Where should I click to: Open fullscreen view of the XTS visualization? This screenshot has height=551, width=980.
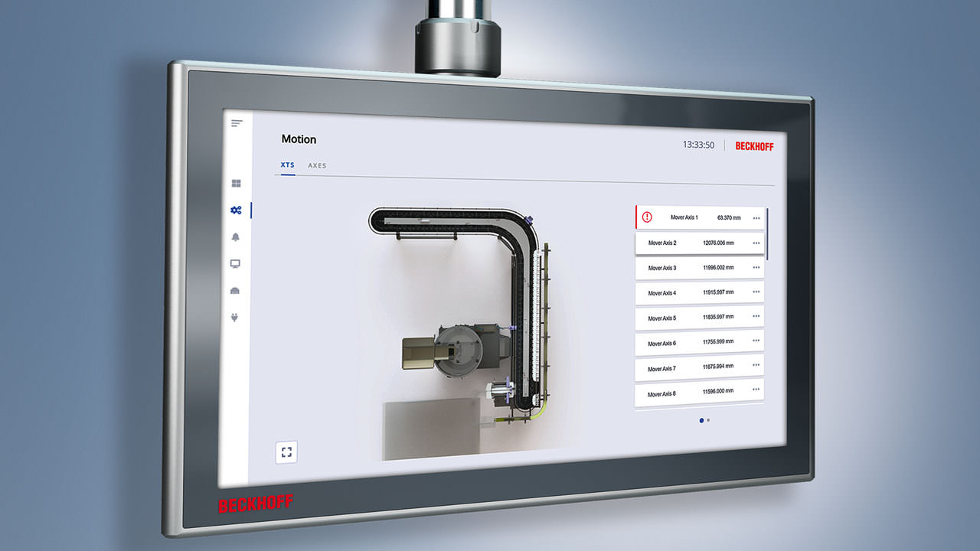286,452
